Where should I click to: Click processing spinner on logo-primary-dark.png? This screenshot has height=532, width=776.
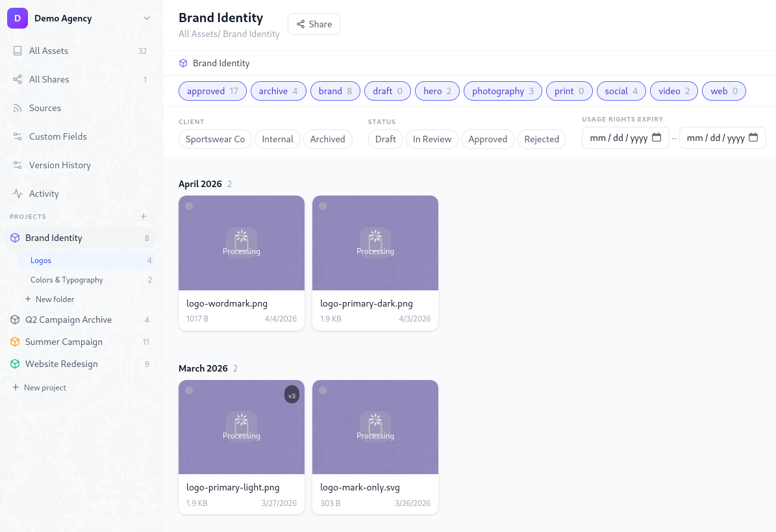click(375, 236)
